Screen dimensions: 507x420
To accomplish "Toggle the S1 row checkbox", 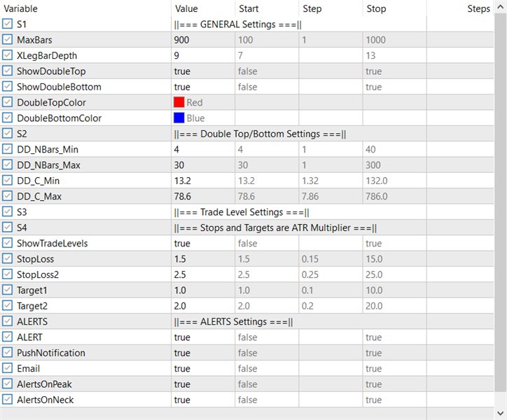I will click(7, 24).
